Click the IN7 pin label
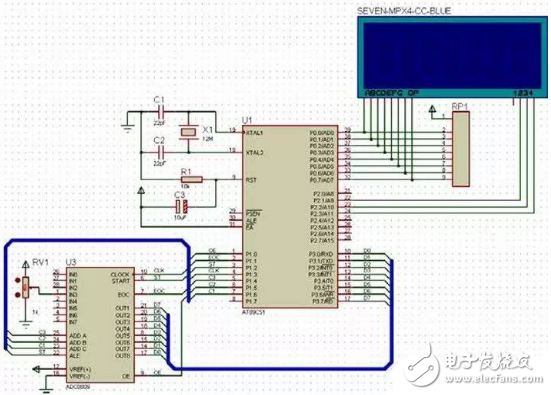This screenshot has width=551, height=395. [73, 322]
